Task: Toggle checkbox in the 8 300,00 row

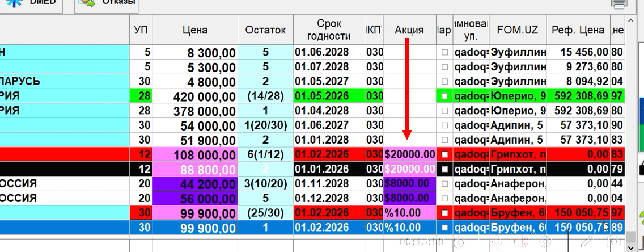Action: click(444, 53)
